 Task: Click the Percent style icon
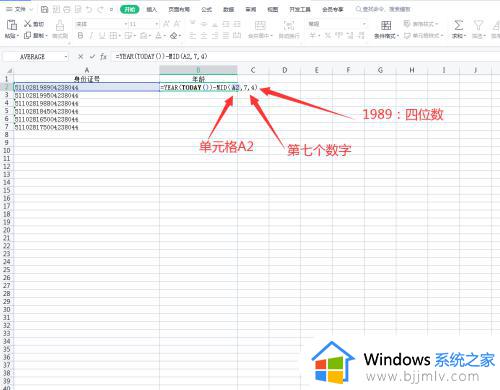[328, 35]
